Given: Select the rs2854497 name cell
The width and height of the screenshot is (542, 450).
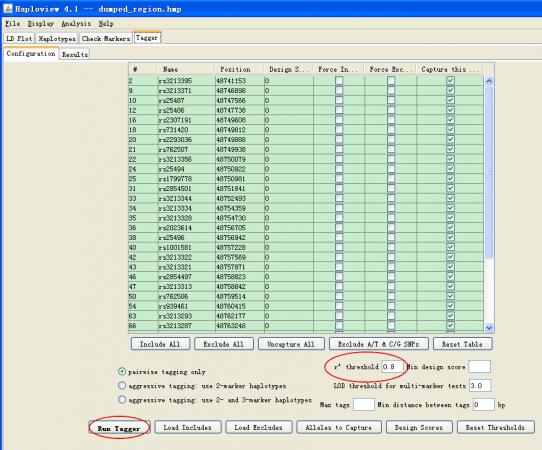Looking at the screenshot, I should point(186,276).
